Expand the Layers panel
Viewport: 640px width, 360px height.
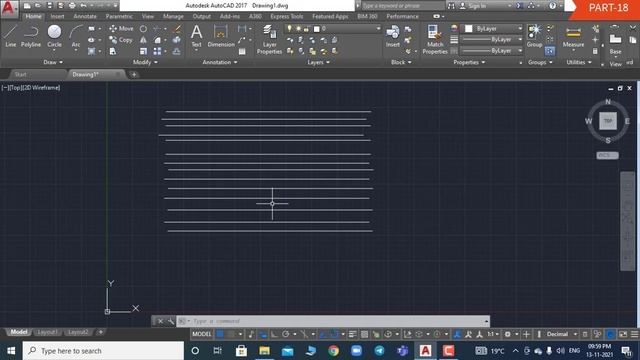318,62
